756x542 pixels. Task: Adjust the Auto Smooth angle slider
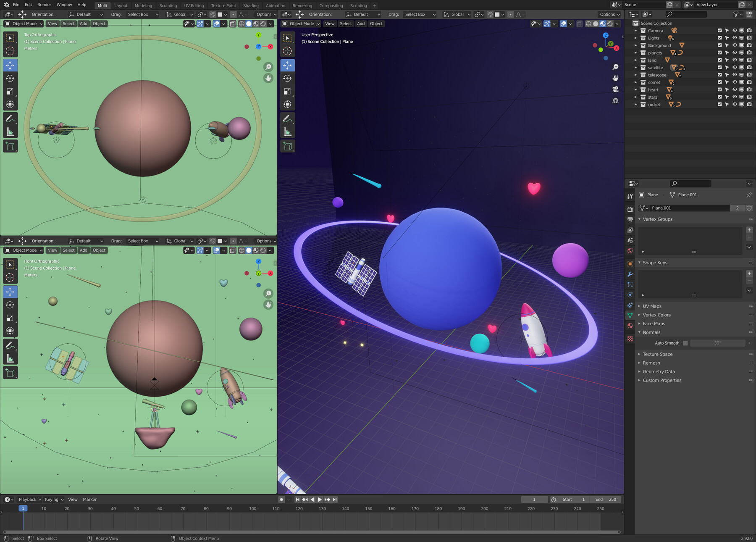tap(718, 343)
